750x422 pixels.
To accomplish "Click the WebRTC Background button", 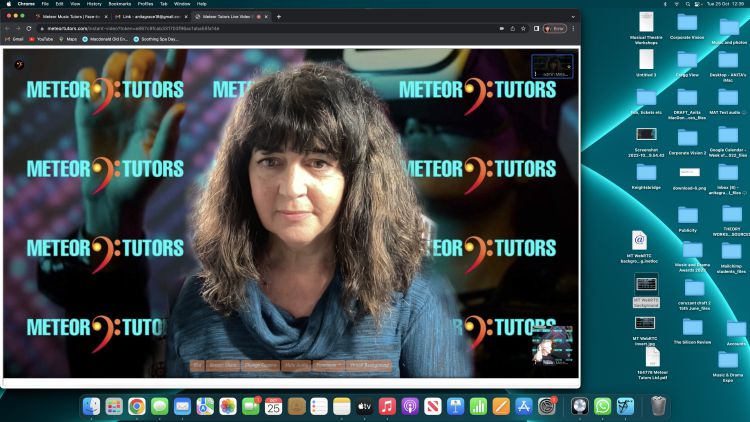I will (369, 365).
